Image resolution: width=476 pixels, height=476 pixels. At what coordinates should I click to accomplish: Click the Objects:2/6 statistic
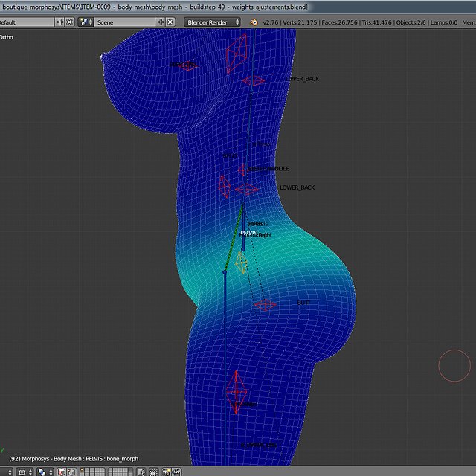point(411,22)
